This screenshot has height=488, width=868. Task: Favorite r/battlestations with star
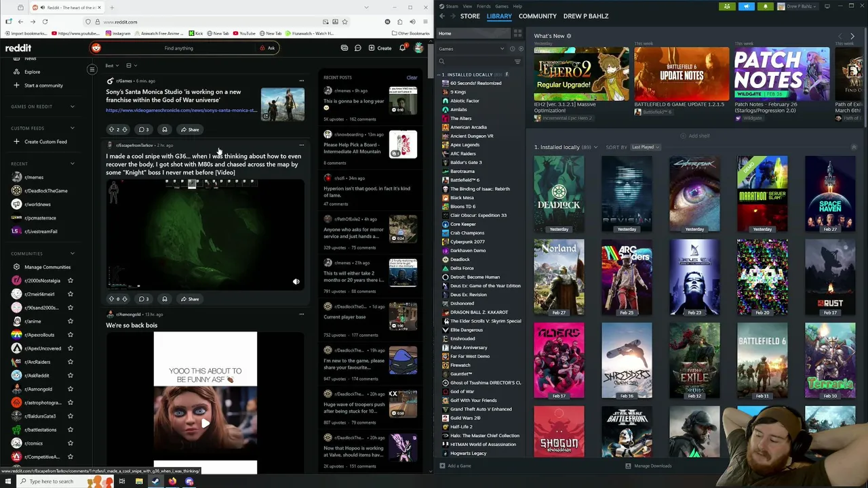point(70,430)
